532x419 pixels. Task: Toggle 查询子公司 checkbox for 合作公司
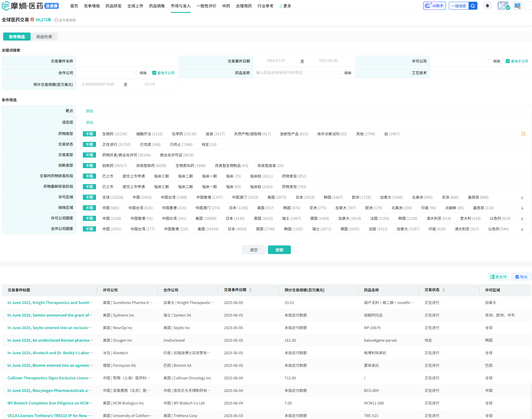pos(154,73)
